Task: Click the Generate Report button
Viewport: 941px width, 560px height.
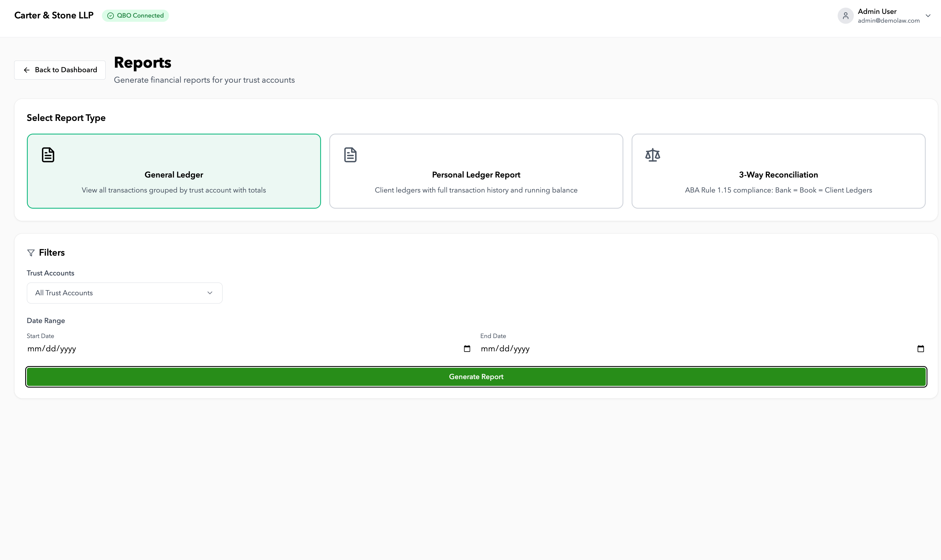Action: point(476,377)
